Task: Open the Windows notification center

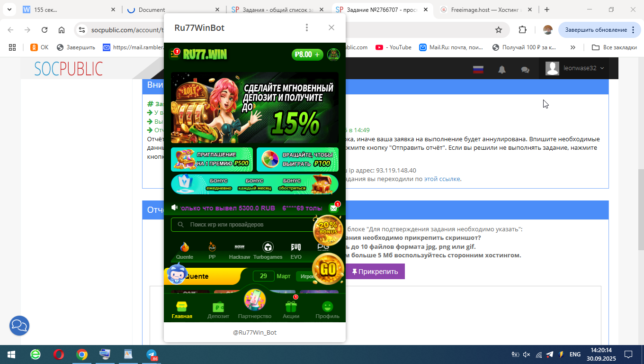Action: point(628,354)
